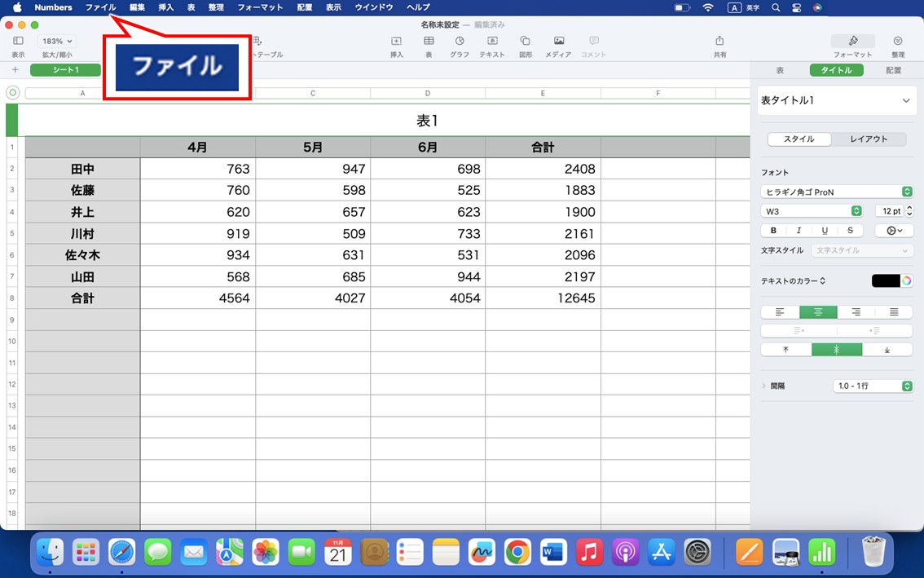
Task: Open the ファイル menu
Action: tap(99, 7)
